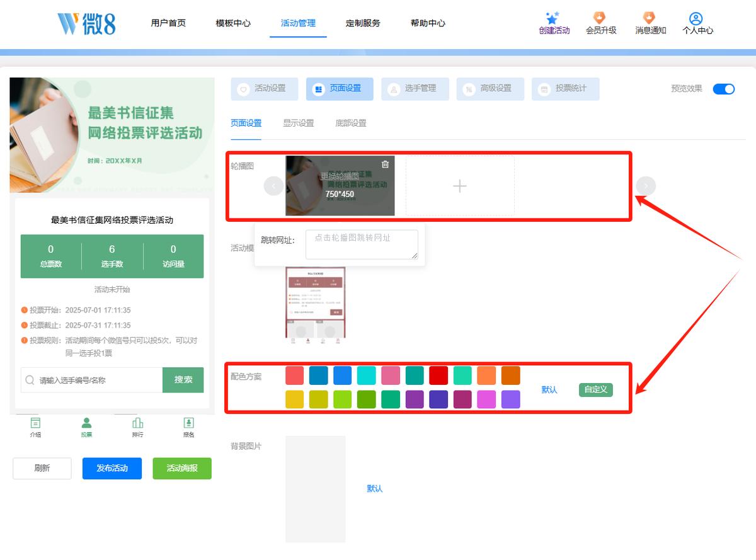Click preview banner 最美书信征集
The width and height of the screenshot is (756, 560).
tap(112, 135)
